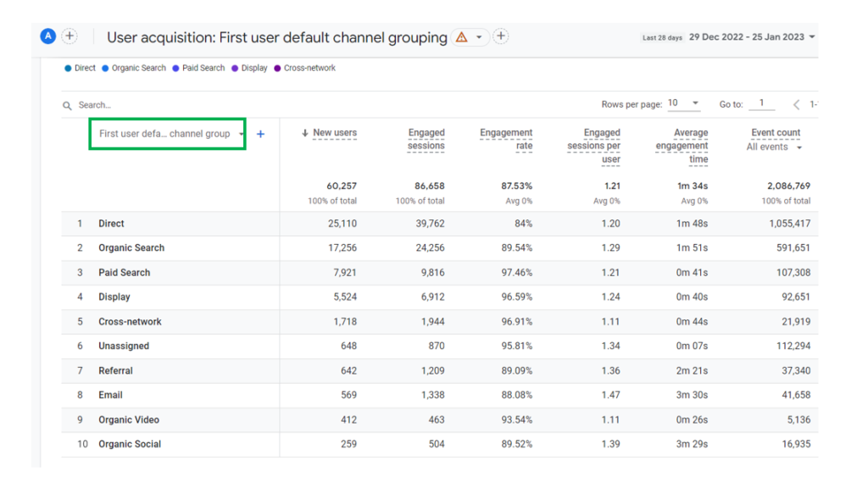Toggle the Cross-network legend entry
The height and width of the screenshot is (488, 868).
(305, 68)
